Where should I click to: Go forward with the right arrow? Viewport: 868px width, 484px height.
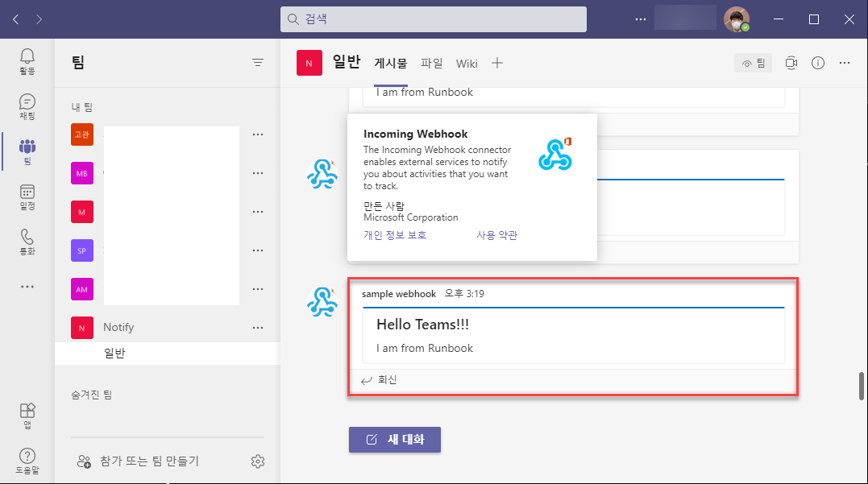pos(39,19)
